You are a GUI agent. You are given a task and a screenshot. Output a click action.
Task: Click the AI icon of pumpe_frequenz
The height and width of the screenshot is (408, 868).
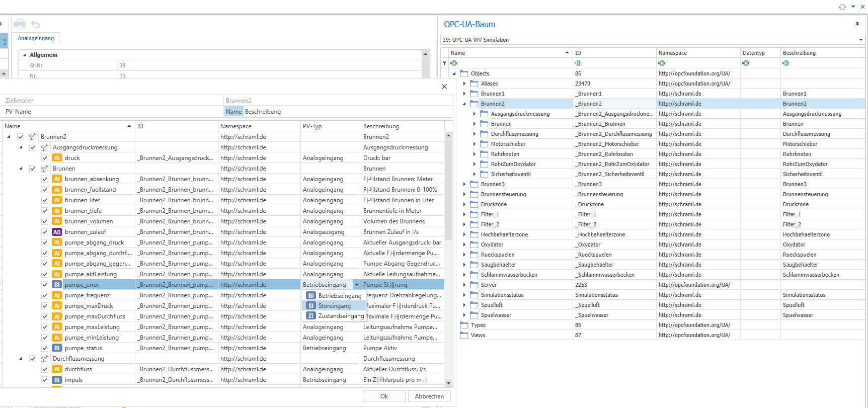coord(57,295)
